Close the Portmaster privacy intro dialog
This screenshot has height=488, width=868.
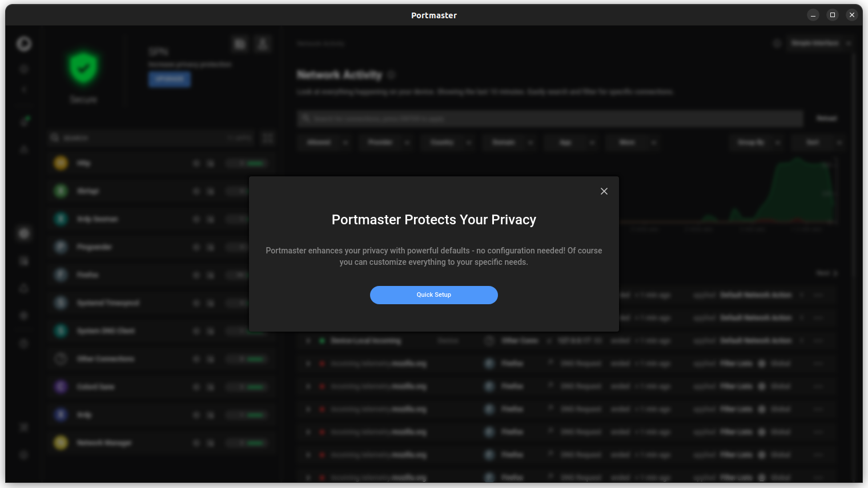click(604, 191)
